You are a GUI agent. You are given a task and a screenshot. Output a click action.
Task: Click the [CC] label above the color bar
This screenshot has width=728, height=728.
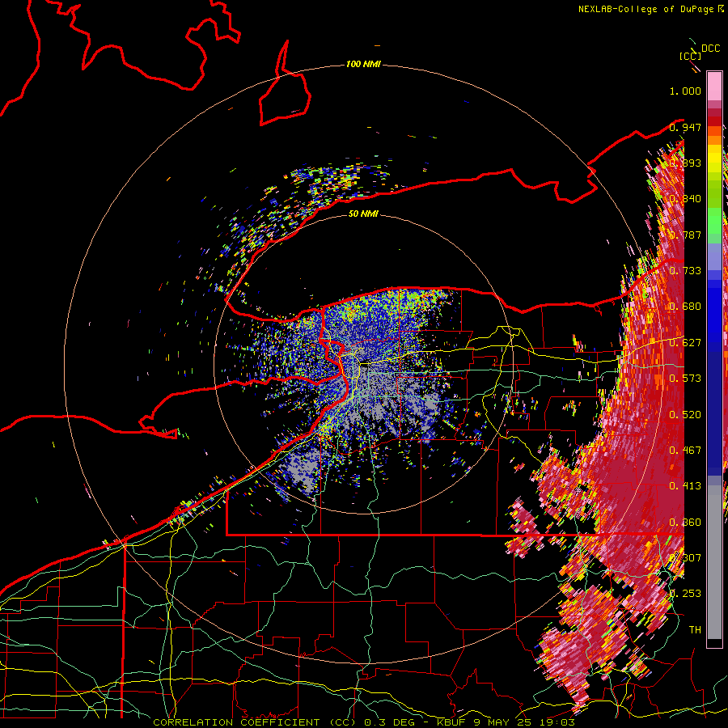(690, 56)
